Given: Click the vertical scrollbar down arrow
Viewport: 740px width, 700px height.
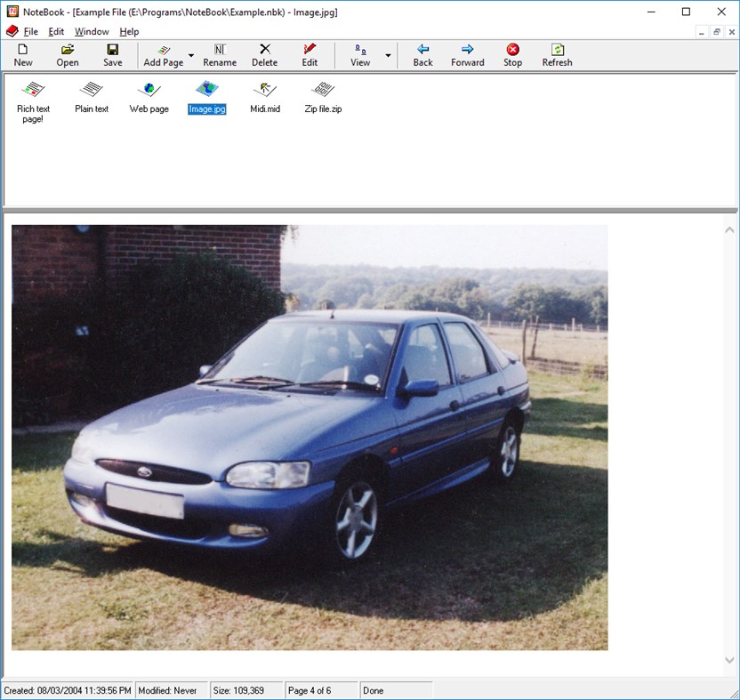Looking at the screenshot, I should (x=728, y=660).
